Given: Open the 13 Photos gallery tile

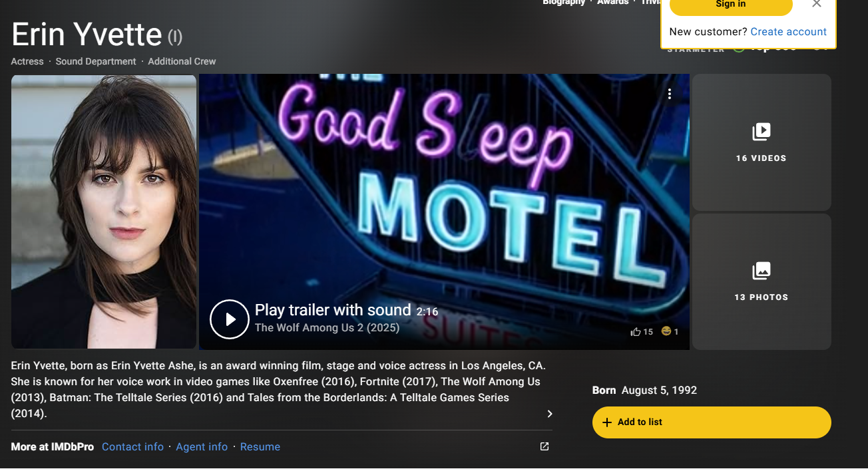Looking at the screenshot, I should click(761, 281).
